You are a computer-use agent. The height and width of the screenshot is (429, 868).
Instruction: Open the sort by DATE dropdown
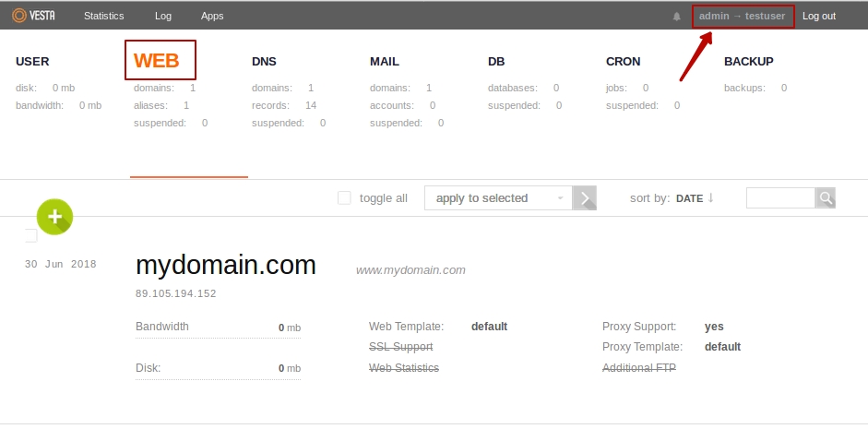(689, 198)
